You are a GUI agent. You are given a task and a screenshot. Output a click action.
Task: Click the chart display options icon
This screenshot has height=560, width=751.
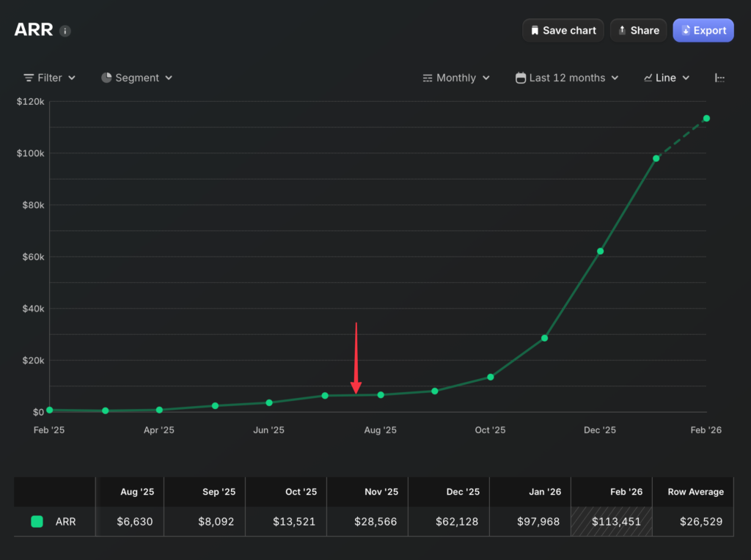(719, 78)
